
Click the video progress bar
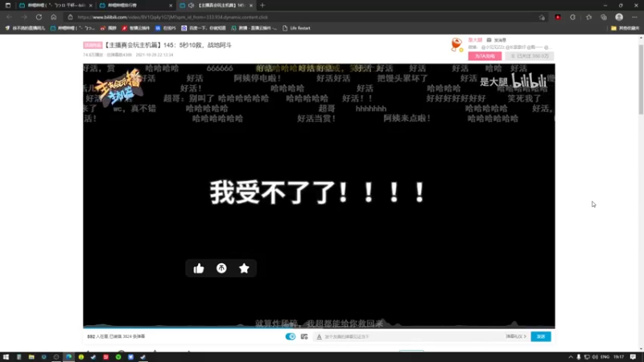point(319,327)
